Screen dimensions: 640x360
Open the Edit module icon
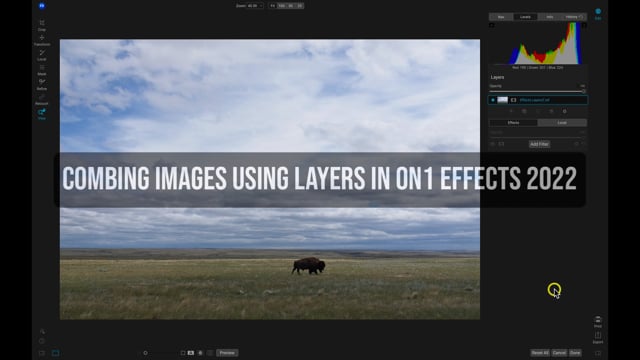pyautogui.click(x=598, y=13)
